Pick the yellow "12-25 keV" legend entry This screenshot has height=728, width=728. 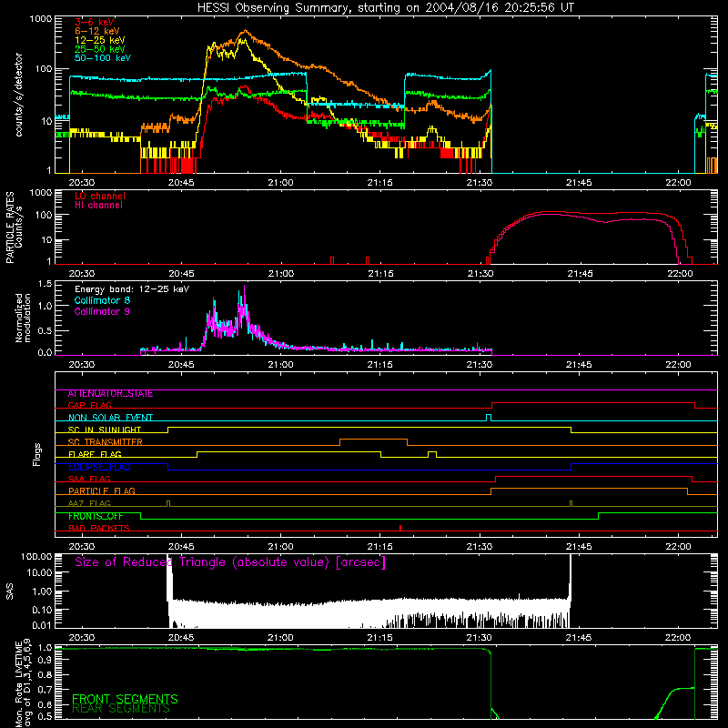click(100, 40)
